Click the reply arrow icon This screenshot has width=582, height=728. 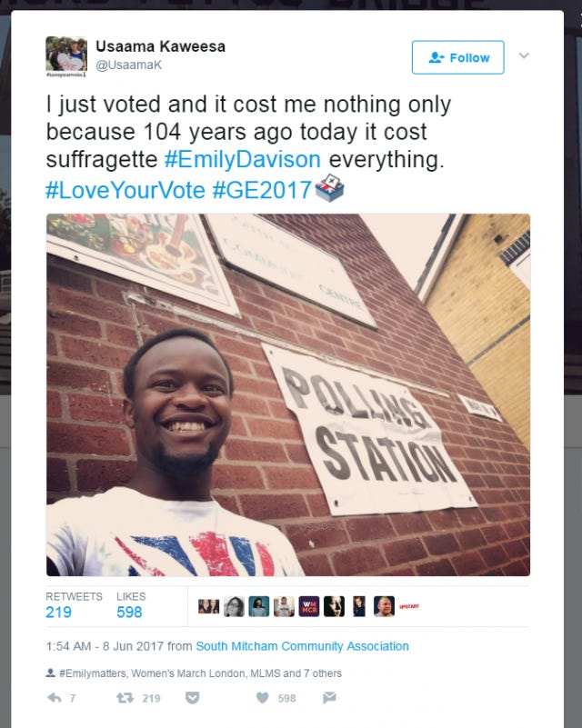pyautogui.click(x=55, y=698)
